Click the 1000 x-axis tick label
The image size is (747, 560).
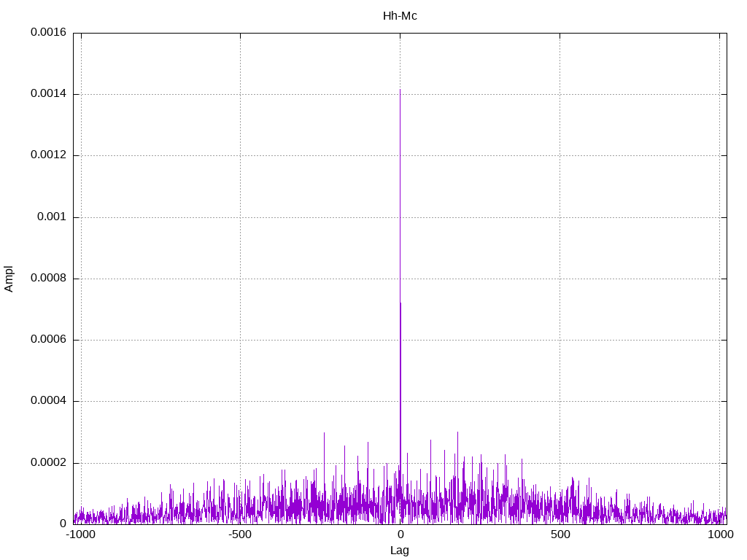coord(719,534)
